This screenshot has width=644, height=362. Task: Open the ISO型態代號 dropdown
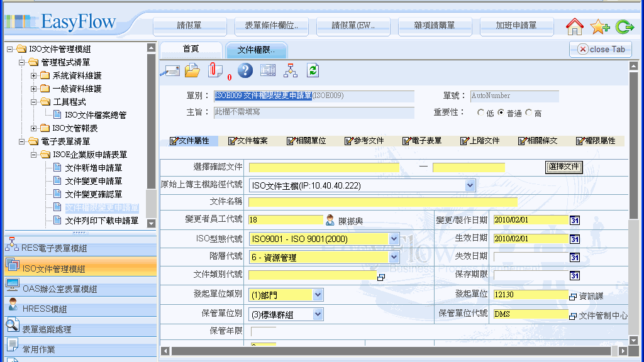point(394,239)
